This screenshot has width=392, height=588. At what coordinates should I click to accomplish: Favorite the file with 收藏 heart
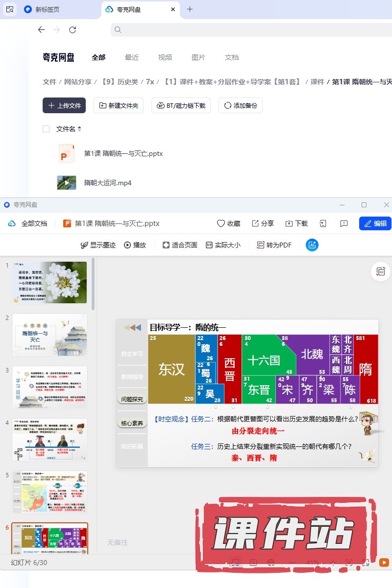[228, 223]
